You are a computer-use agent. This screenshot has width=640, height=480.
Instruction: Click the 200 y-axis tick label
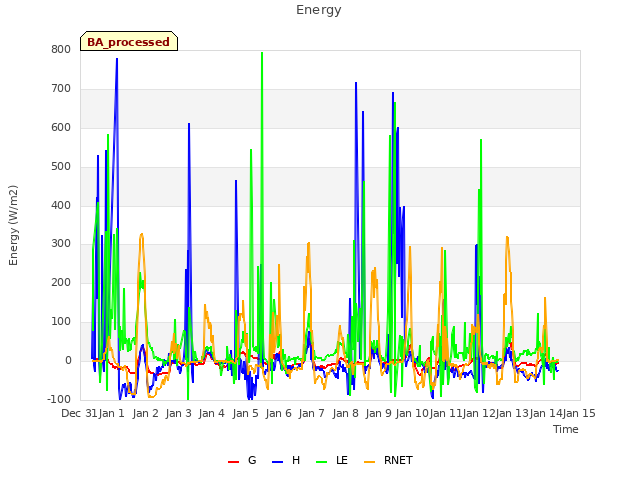click(x=61, y=282)
